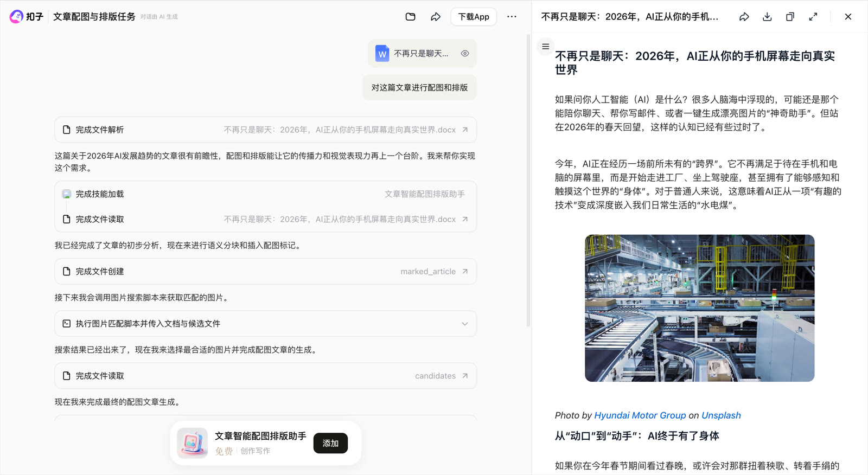Click the user message 对这篇文章进行配图和排版
The height and width of the screenshot is (475, 868).
(419, 88)
